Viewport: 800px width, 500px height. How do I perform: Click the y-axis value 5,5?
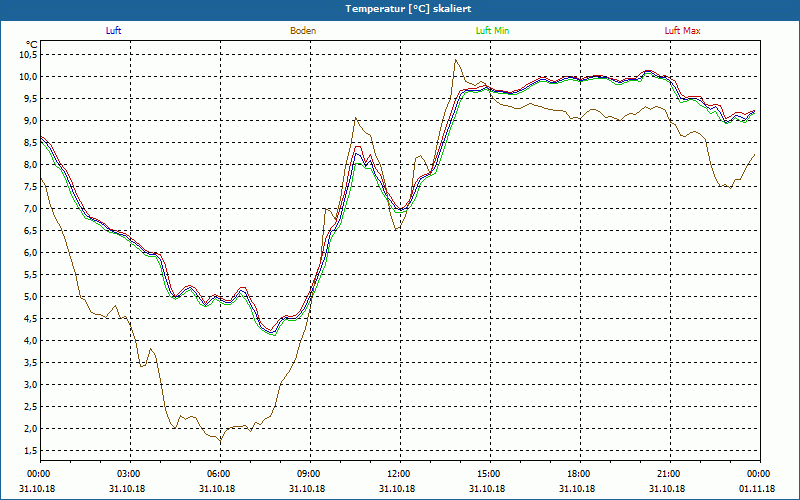click(x=30, y=274)
